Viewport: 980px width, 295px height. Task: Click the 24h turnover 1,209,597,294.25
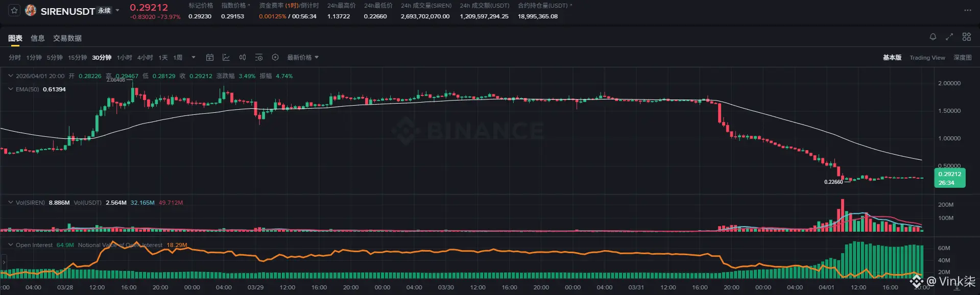(484, 16)
